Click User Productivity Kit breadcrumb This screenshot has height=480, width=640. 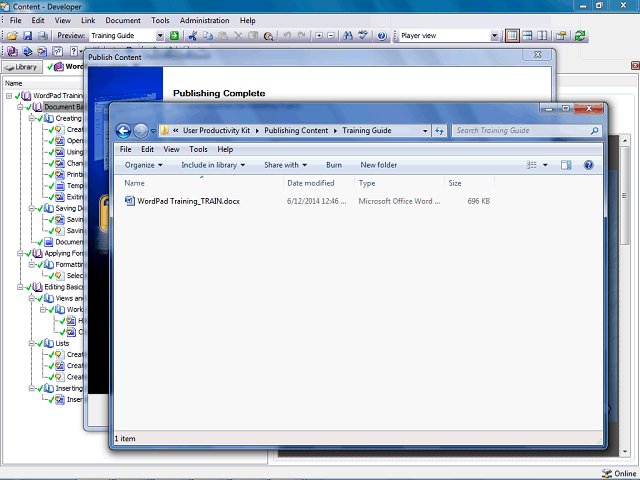pyautogui.click(x=216, y=131)
